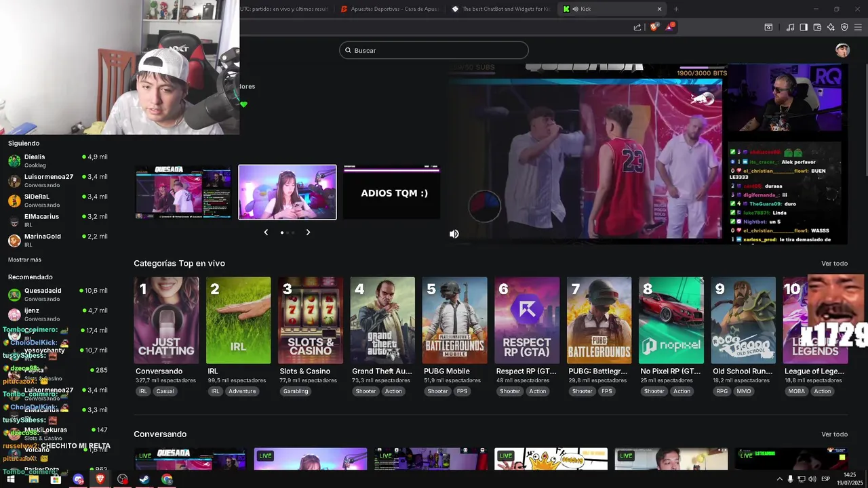
Task: Click RPG tag under Old School RuneScape
Action: click(722, 391)
